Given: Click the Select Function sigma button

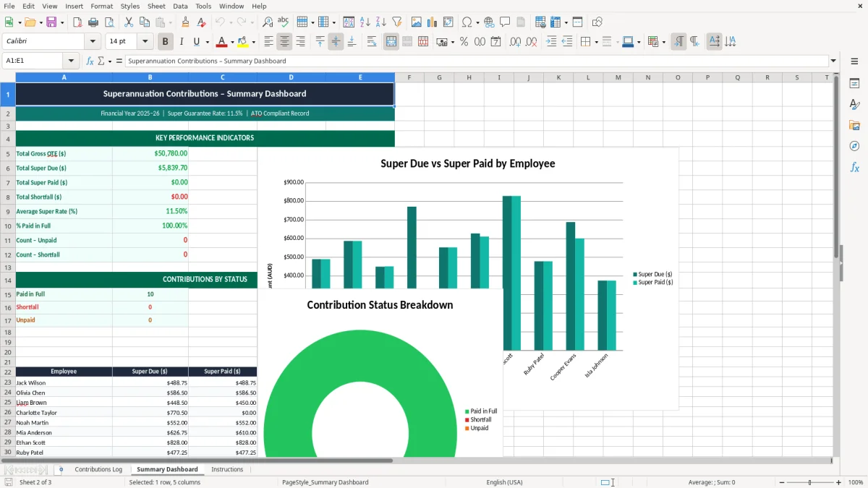Looking at the screenshot, I should (101, 61).
